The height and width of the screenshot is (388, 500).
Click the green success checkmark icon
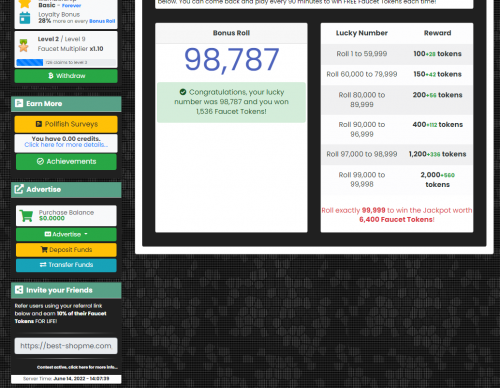pos(183,92)
